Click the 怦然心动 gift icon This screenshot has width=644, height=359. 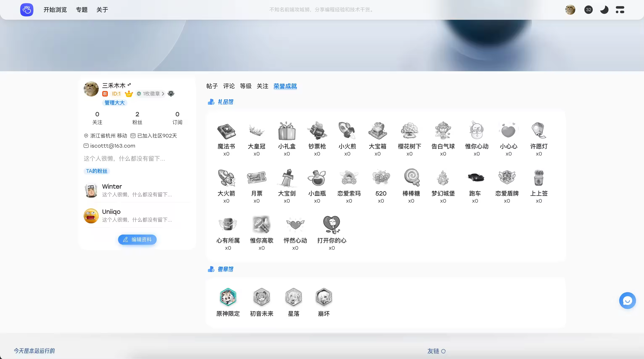[x=295, y=224]
